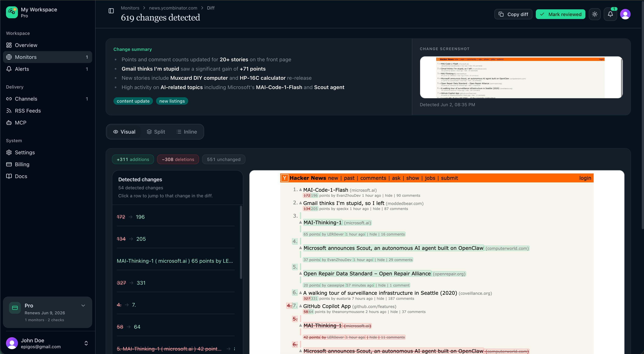The height and width of the screenshot is (354, 644).
Task: Click Hacker News 'past' nav link
Action: click(x=349, y=178)
